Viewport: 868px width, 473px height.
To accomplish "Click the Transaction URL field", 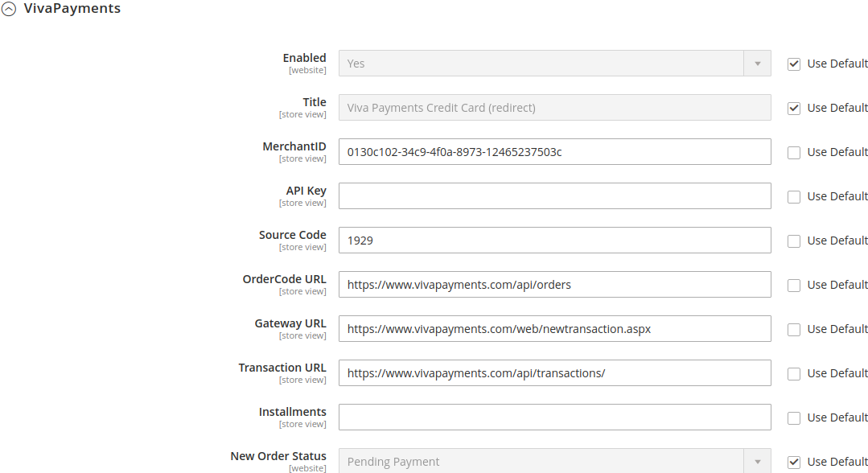I will coord(555,373).
